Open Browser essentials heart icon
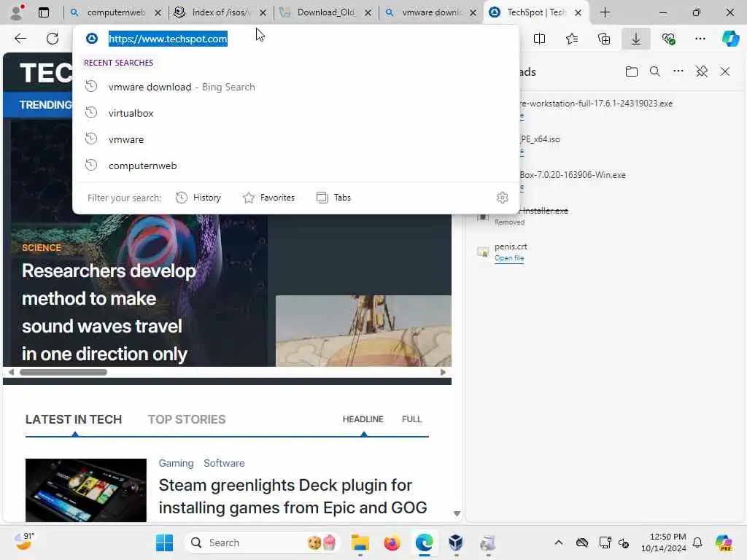 click(668, 39)
